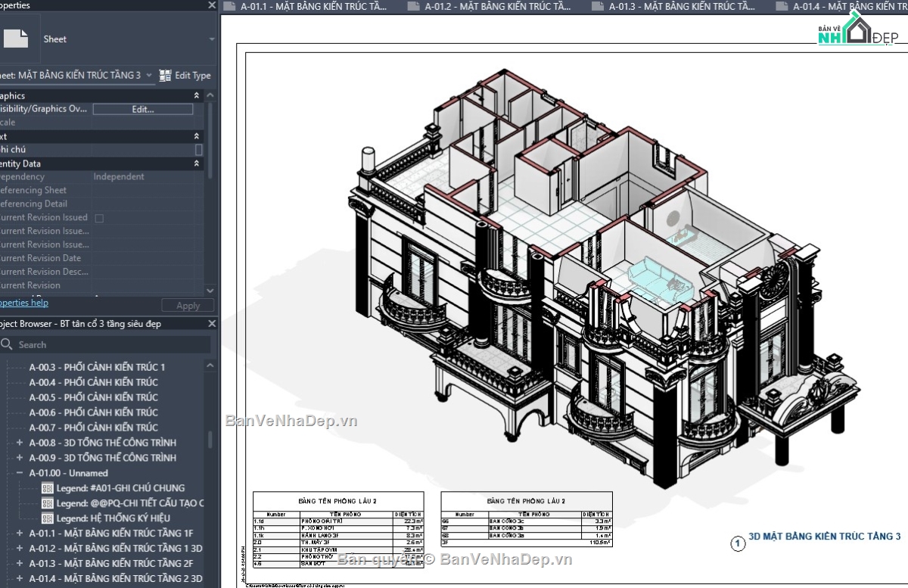Click the Properties panel scroll-down arrow
The height and width of the screenshot is (588, 908).
pyautogui.click(x=211, y=291)
